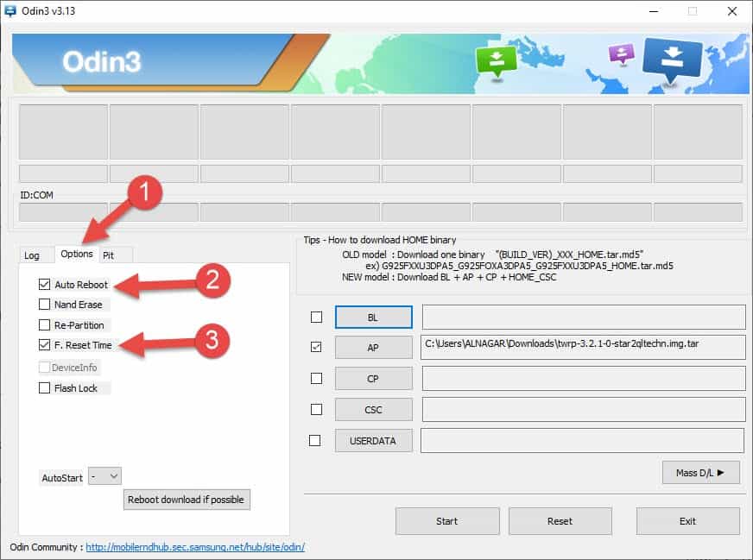Screen dimensions: 753x560
Task: Check the box beside the CP button
Action: [x=316, y=379]
